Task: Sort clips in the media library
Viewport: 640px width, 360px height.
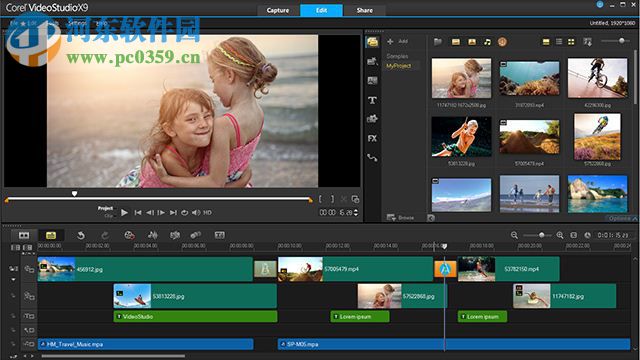Action: (587, 42)
